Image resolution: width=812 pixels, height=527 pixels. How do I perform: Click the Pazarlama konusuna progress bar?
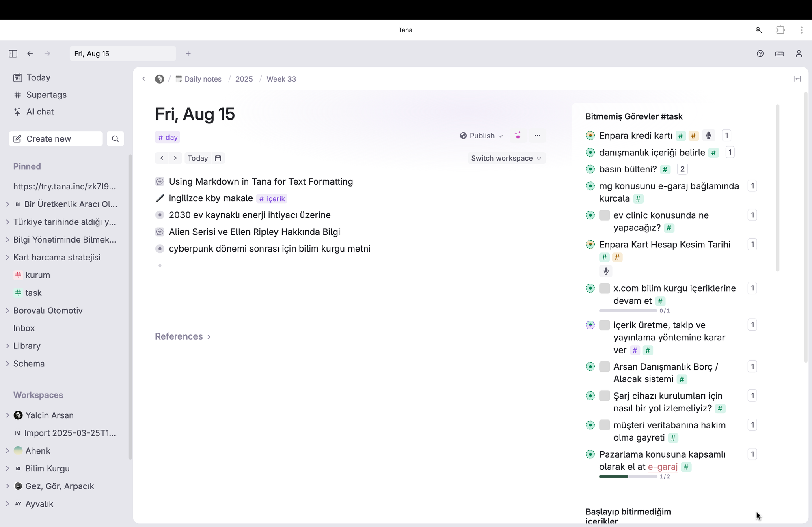628,477
